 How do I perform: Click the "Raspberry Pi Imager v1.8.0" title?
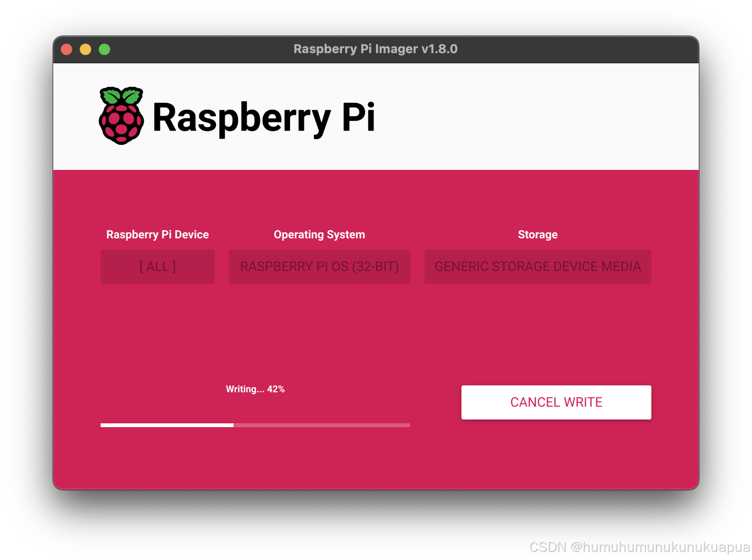(376, 49)
